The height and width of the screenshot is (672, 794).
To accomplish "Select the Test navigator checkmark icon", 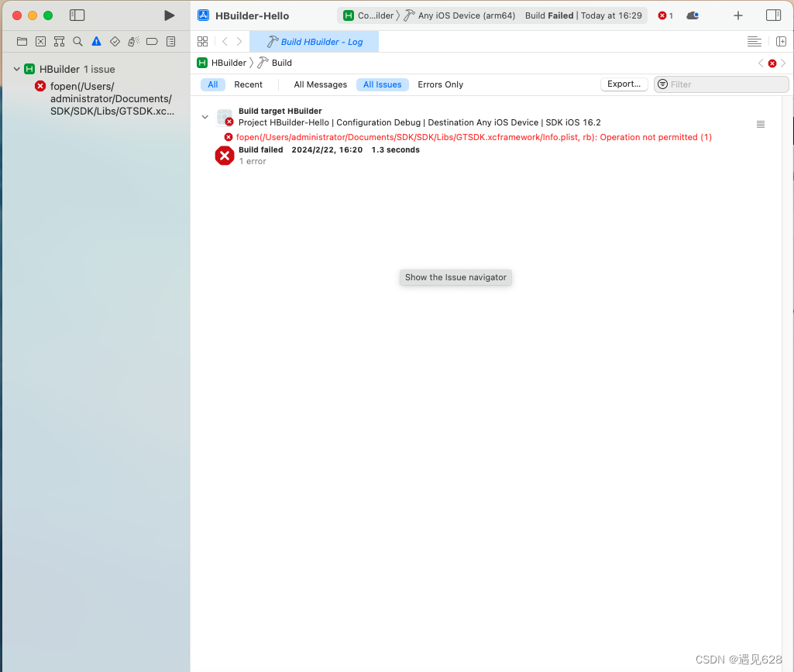I will point(115,41).
